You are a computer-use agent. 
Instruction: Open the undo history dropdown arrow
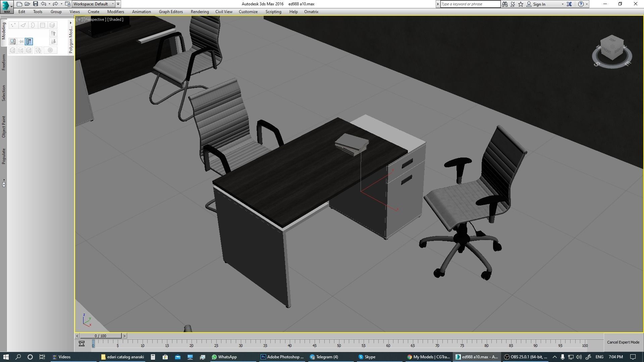coord(49,4)
